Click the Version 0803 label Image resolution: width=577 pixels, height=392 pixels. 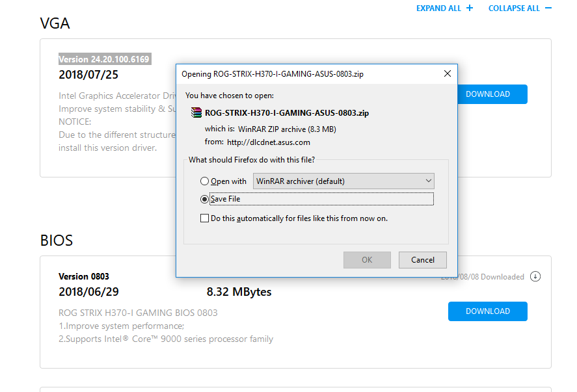84,276
